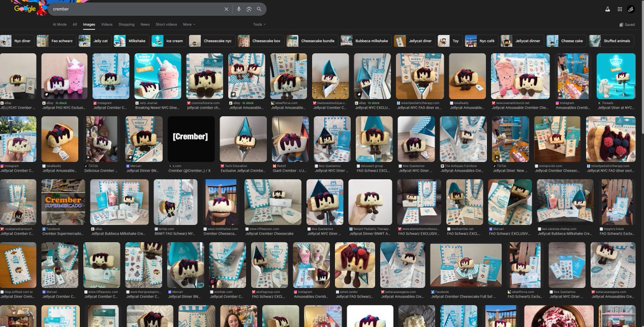
Task: Open the topglory.travel FAO Schwartz image
Action: (616, 202)
